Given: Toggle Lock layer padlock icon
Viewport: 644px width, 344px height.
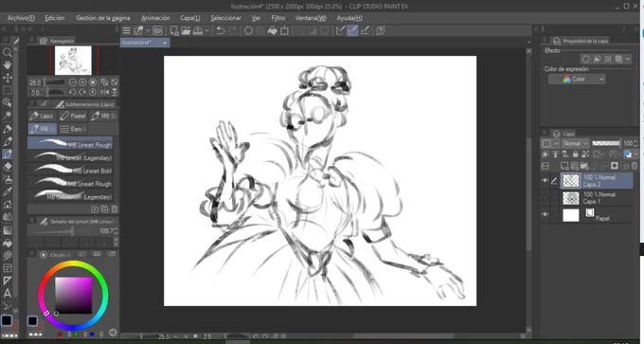Looking at the screenshot, I should (x=575, y=154).
